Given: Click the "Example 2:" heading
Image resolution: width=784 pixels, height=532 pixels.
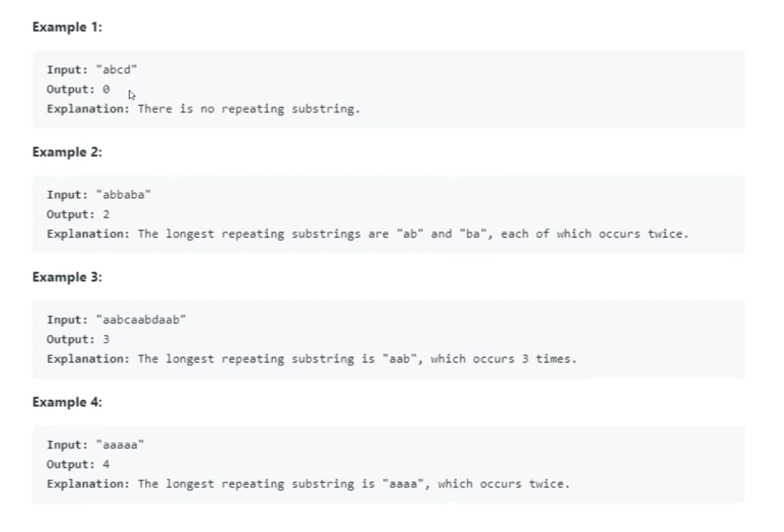Looking at the screenshot, I should click(67, 152).
